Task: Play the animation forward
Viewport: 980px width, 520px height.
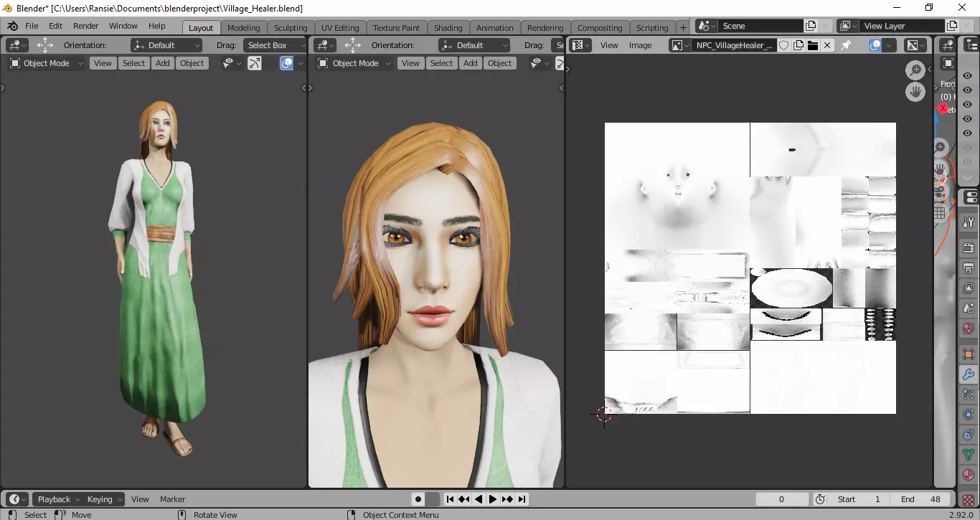Action: [493, 499]
